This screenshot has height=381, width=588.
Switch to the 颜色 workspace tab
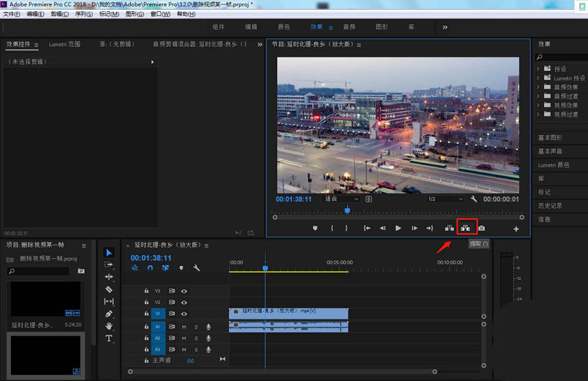click(283, 27)
